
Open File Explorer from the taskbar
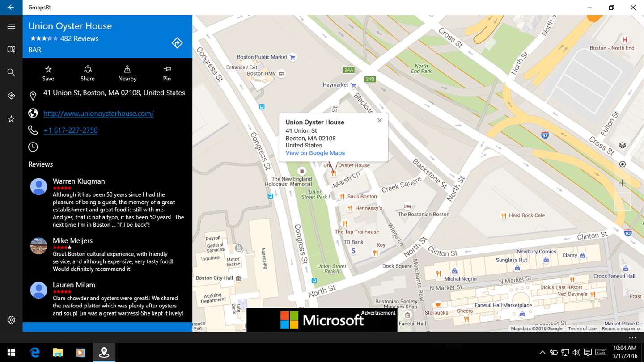click(58, 353)
